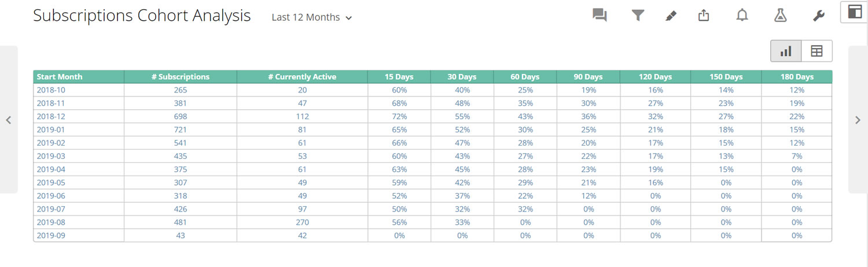This screenshot has height=267, width=868.
Task: Select the 2019-08 row's 270 value
Action: (302, 222)
